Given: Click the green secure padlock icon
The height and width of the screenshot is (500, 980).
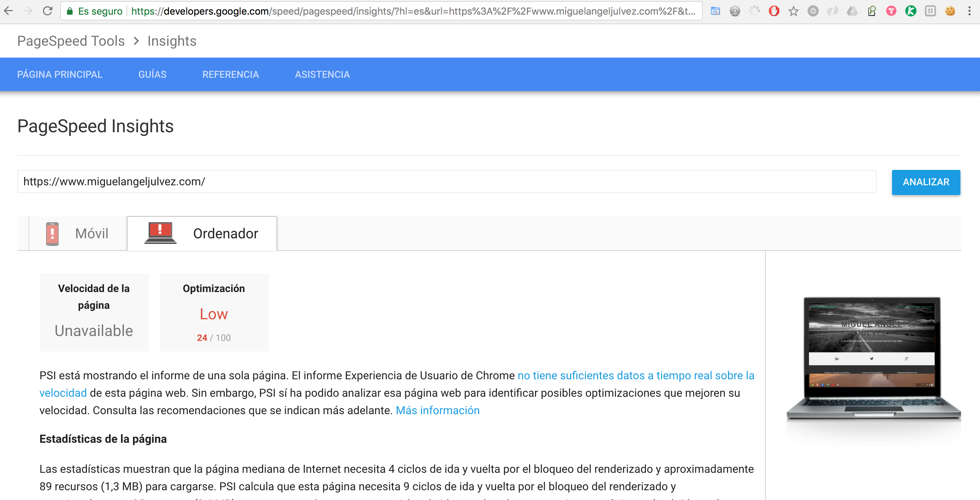Looking at the screenshot, I should tap(69, 12).
